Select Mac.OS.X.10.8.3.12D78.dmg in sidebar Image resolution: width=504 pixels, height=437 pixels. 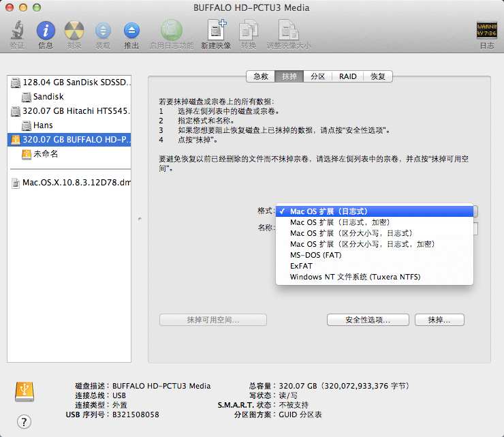tap(69, 183)
